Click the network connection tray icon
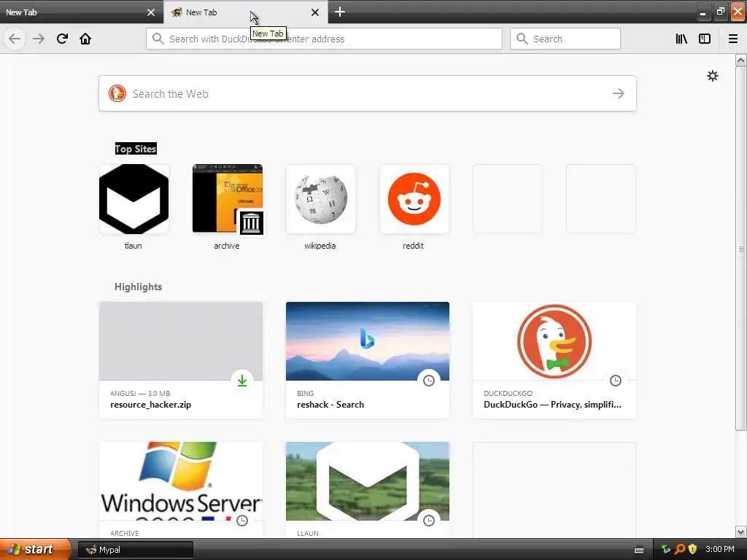 tap(666, 549)
